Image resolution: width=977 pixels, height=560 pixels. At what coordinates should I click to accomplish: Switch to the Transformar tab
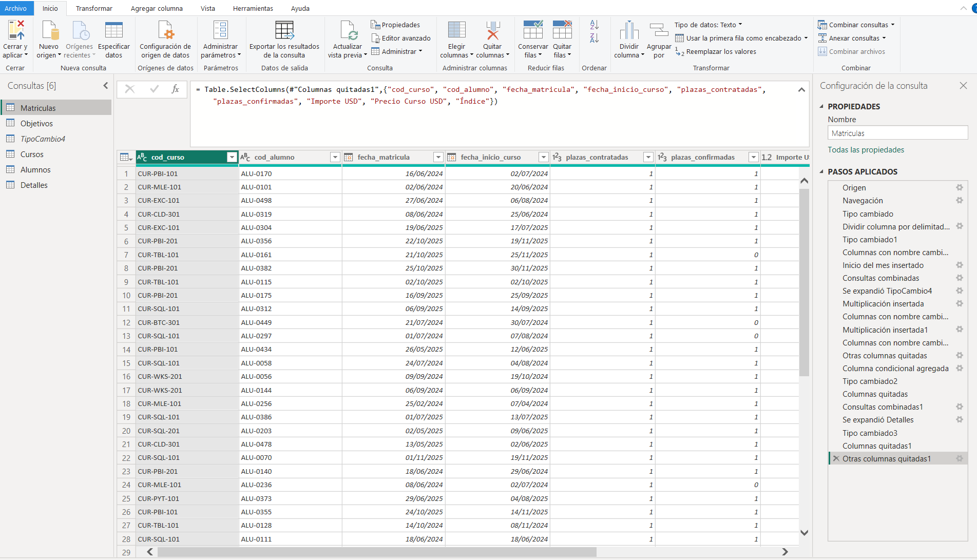pos(94,8)
